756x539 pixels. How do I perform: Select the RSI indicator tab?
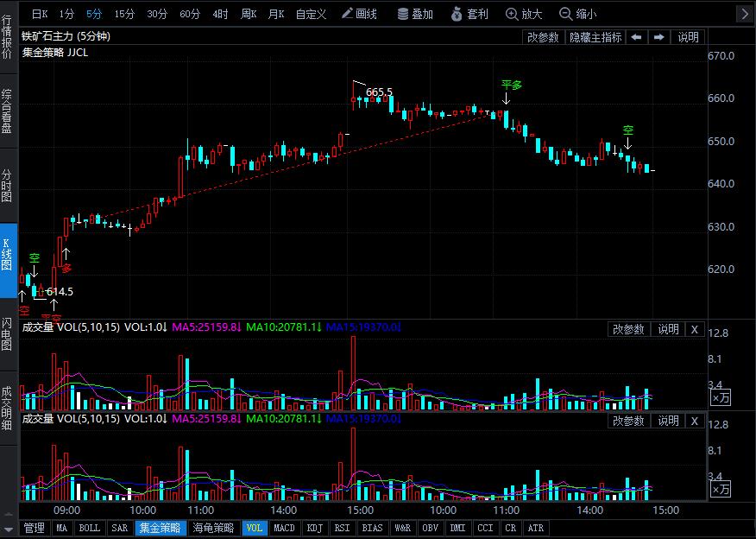(x=343, y=528)
